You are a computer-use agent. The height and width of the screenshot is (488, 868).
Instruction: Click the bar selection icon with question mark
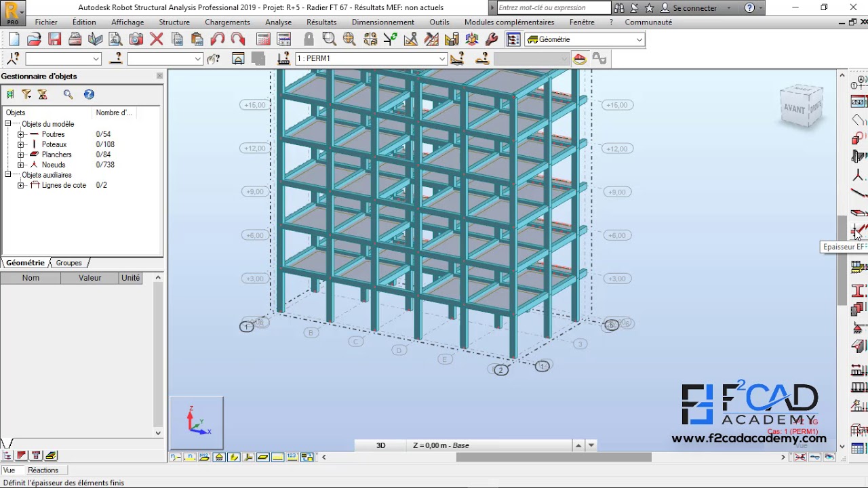click(x=115, y=59)
